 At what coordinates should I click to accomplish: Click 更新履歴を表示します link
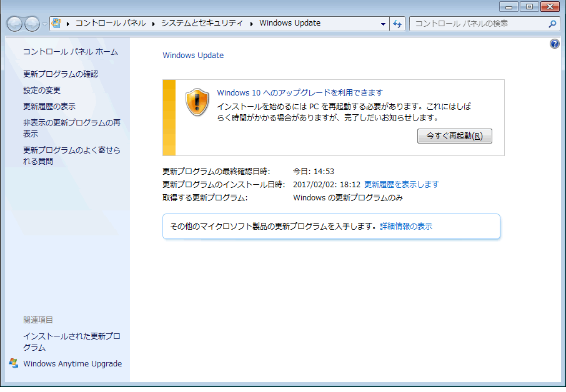click(402, 184)
